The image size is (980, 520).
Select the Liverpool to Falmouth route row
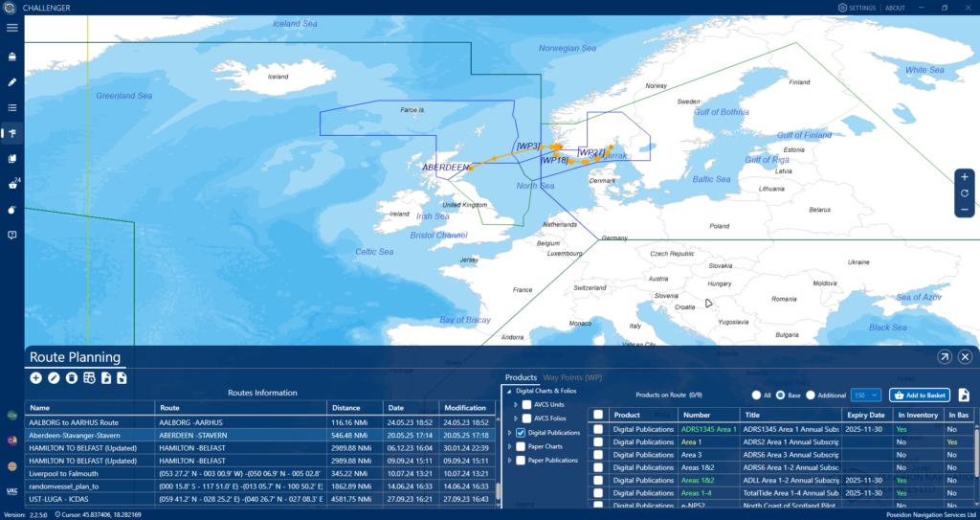(259, 474)
